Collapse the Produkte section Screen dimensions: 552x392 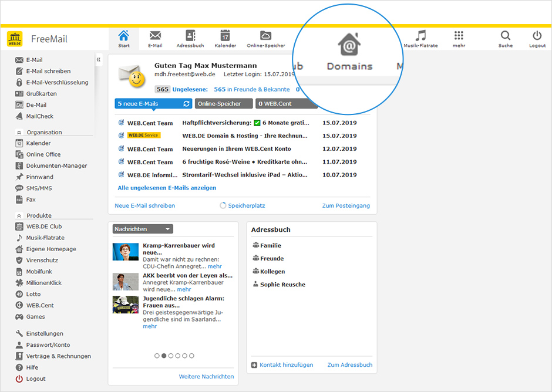19,216
